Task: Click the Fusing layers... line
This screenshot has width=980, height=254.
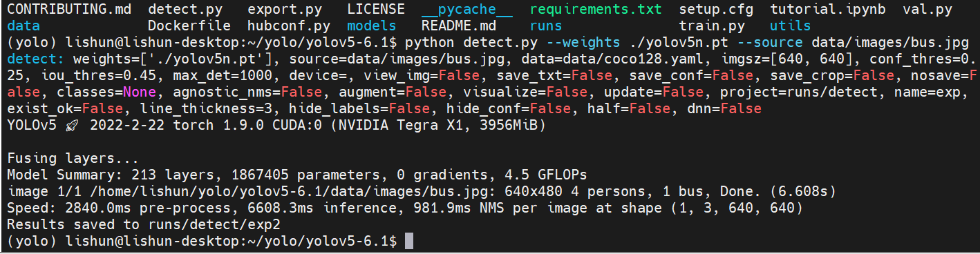Action: pos(73,159)
